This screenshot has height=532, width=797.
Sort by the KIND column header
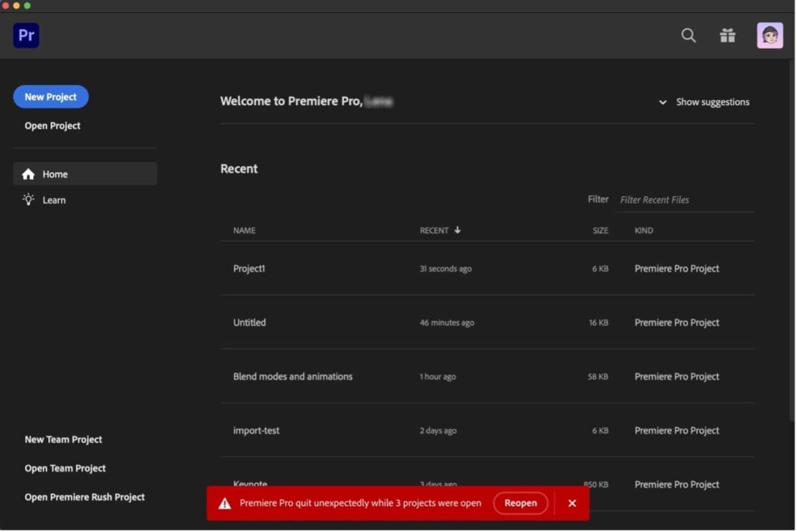[644, 230]
